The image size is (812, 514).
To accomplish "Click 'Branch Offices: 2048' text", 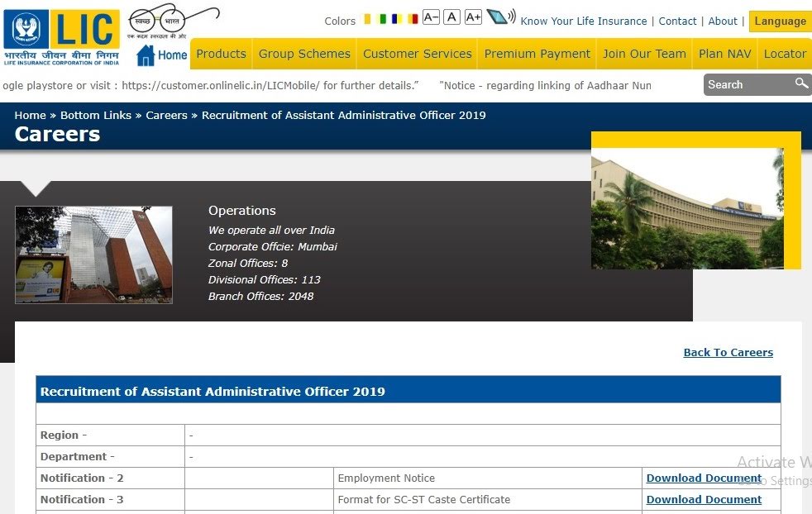I will pyautogui.click(x=261, y=297).
